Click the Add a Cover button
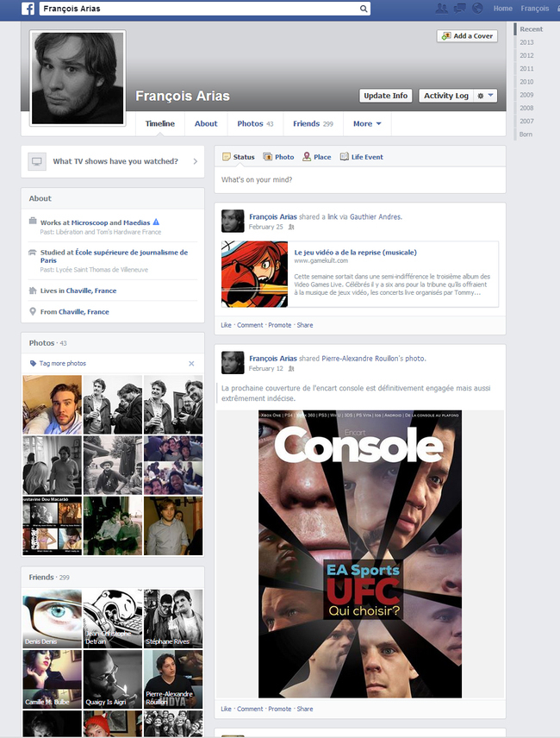Image resolution: width=560 pixels, height=738 pixels. pyautogui.click(x=467, y=35)
